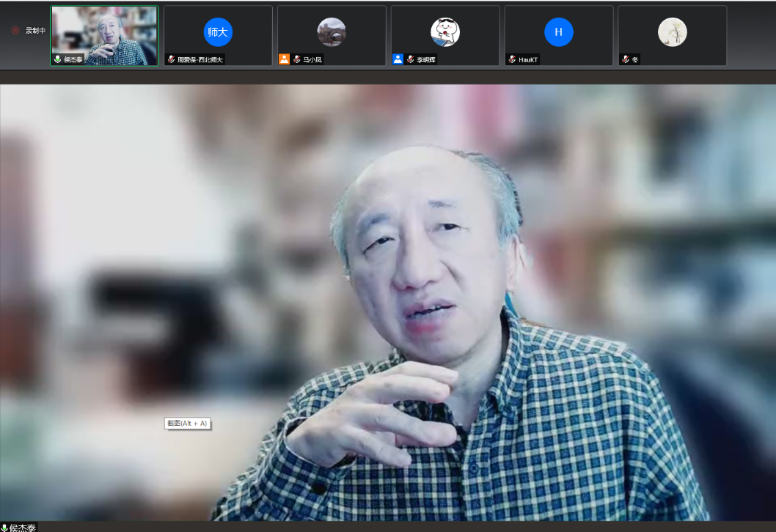Click the 截图(Alt + A) screenshot tooltip
776x532 pixels.
tap(188, 423)
